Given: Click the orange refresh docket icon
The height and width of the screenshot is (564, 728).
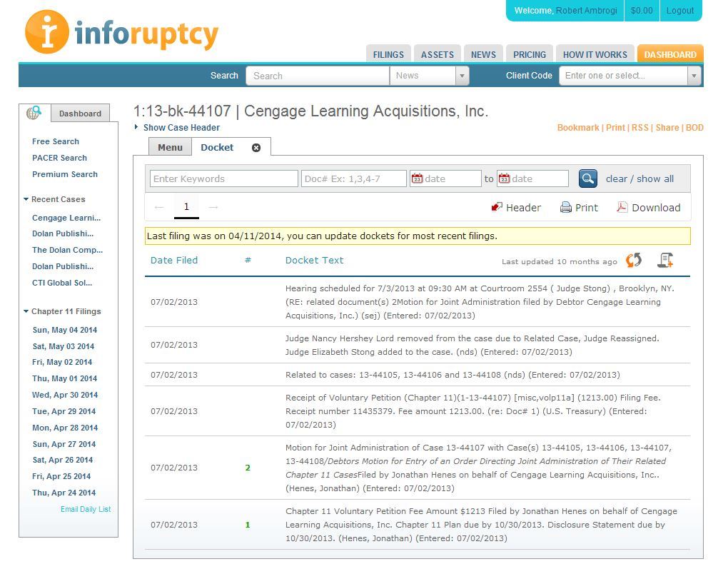Looking at the screenshot, I should (x=633, y=260).
